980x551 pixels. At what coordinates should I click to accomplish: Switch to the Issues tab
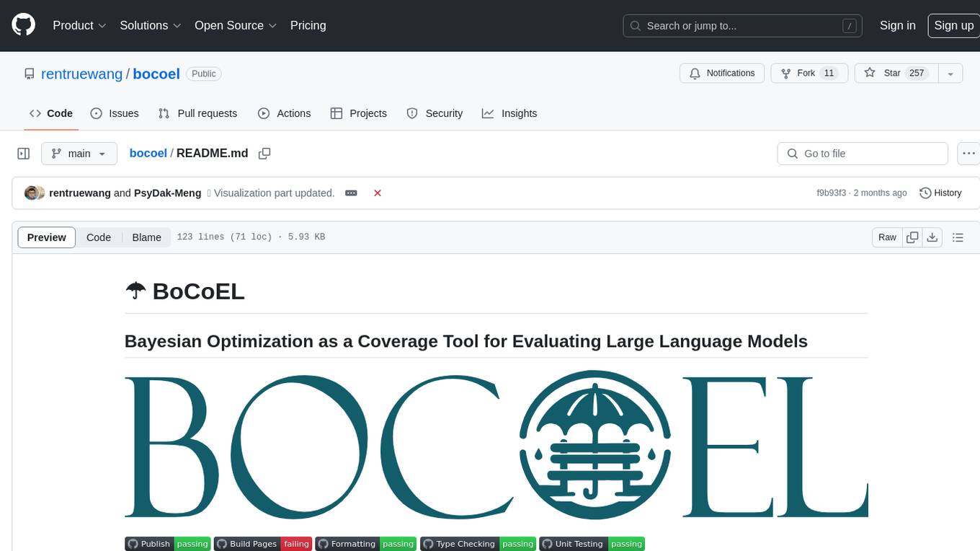pyautogui.click(x=115, y=113)
